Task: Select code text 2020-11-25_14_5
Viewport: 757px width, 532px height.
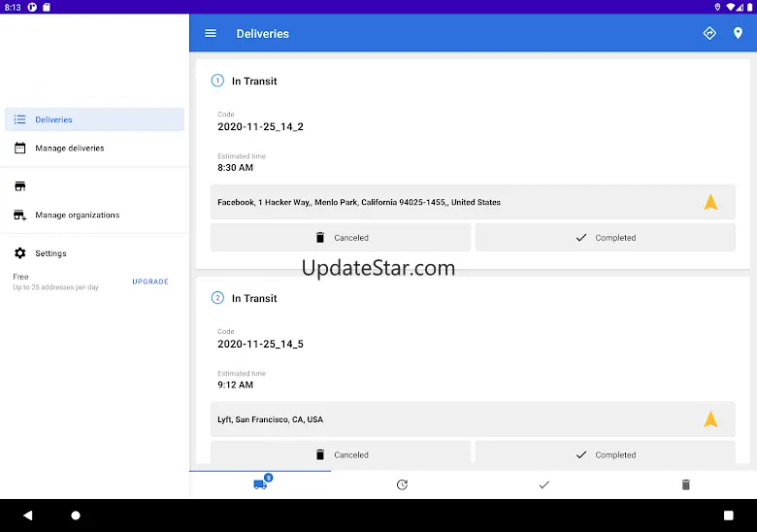Action: pyautogui.click(x=260, y=344)
